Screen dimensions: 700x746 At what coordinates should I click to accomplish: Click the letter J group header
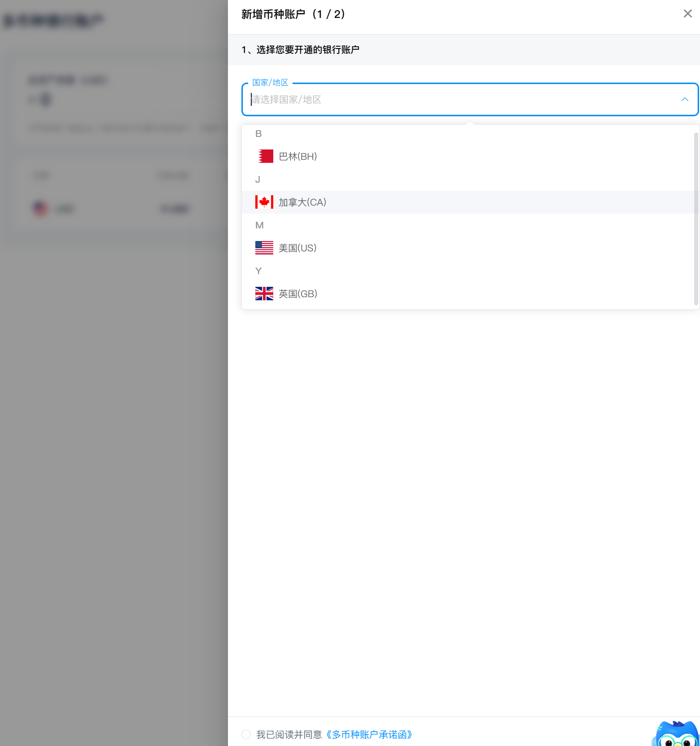tap(258, 180)
